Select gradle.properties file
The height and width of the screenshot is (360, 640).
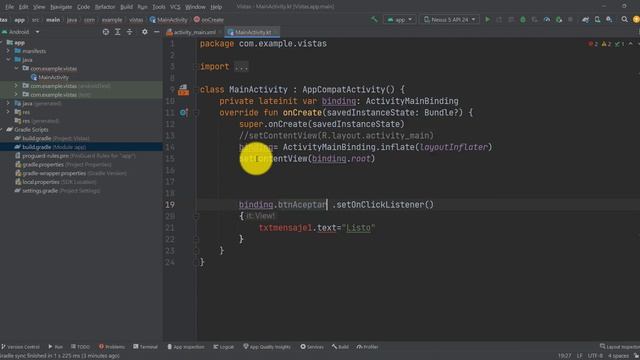click(63, 164)
